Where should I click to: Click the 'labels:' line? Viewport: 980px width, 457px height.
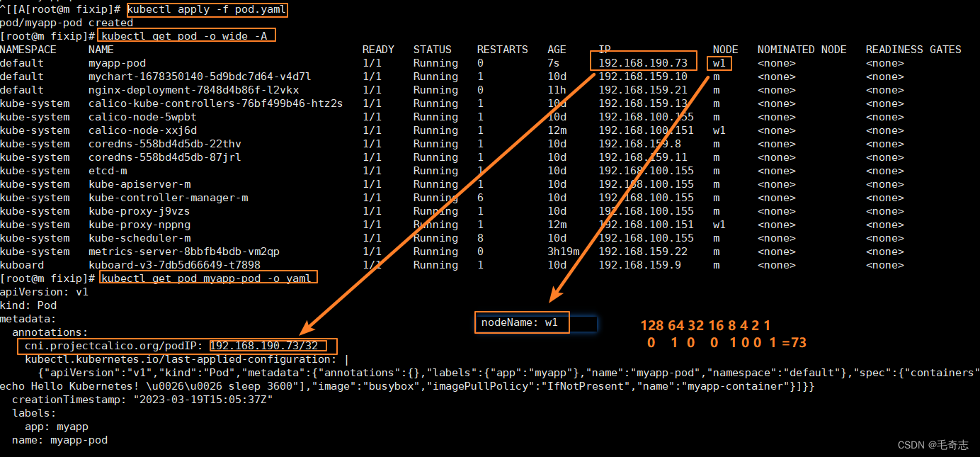tap(34, 413)
